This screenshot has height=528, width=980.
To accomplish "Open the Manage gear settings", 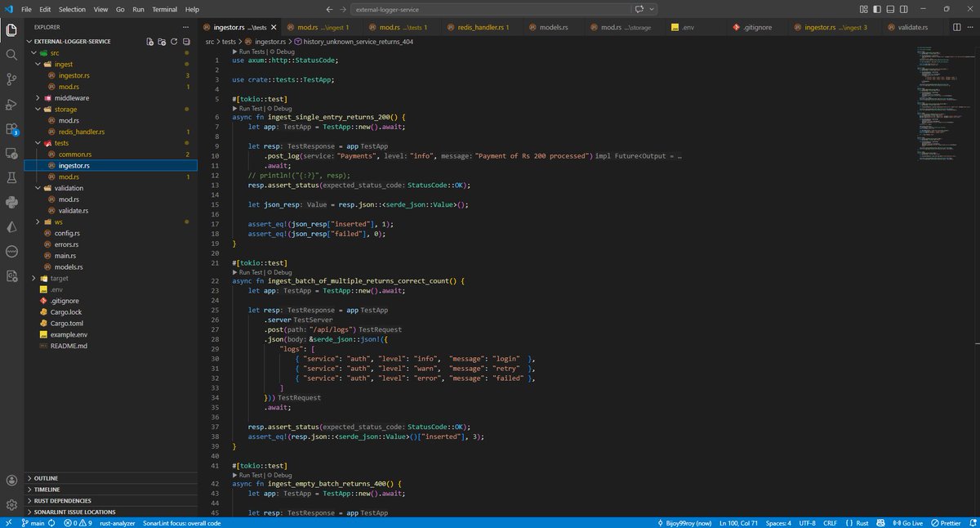I will coord(11,505).
